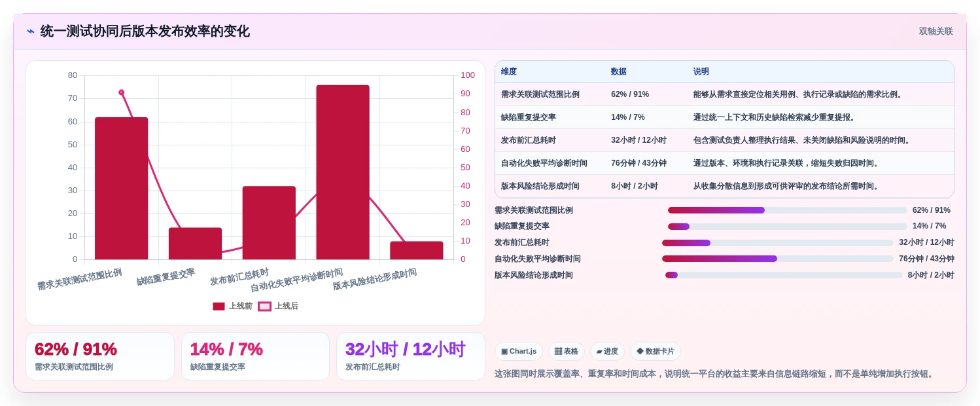This screenshot has width=980, height=406.
Task: Click the 缺陷重复提交率 progress bar
Action: (788, 227)
